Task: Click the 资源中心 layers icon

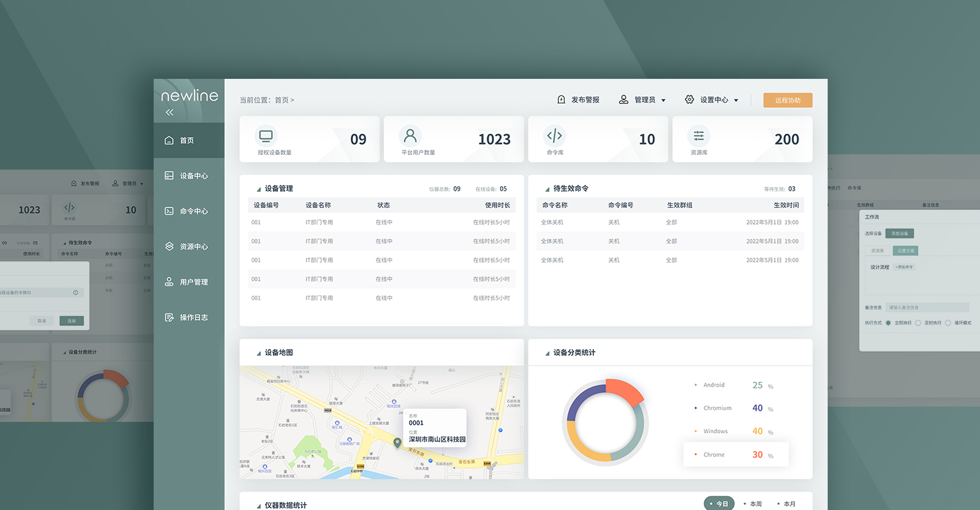Action: tap(169, 246)
